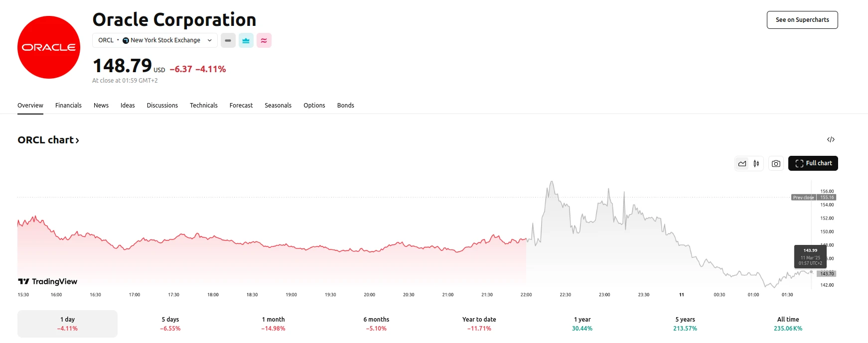Switch chart to area style

[x=742, y=163]
